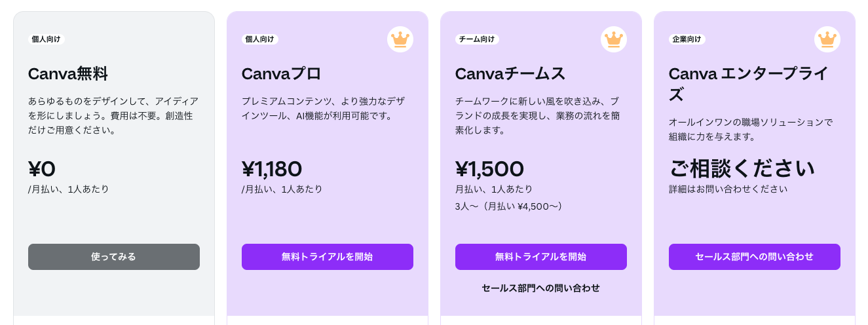
Task: Start the free trial for Canvaプロ
Action: tap(328, 257)
